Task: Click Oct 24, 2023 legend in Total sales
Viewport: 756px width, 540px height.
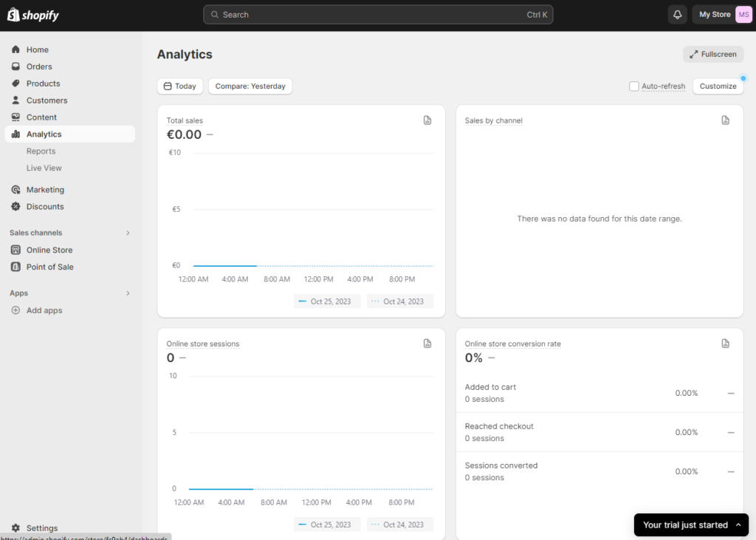Action: 400,301
